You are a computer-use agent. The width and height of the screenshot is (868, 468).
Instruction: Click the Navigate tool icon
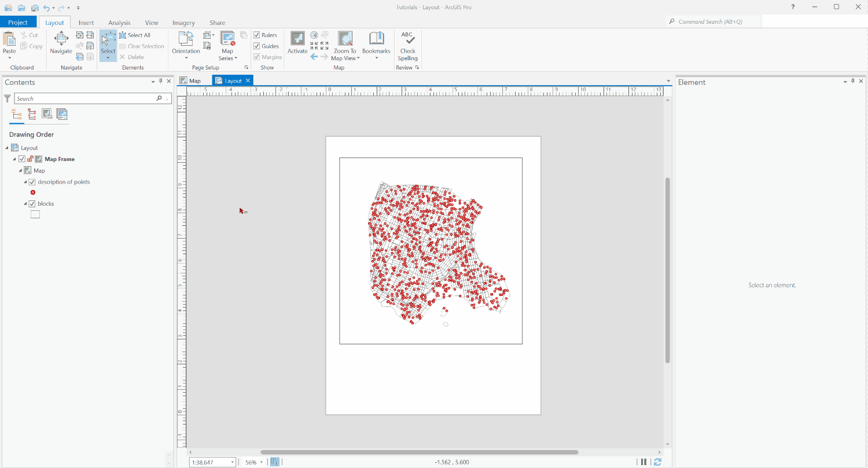point(61,39)
